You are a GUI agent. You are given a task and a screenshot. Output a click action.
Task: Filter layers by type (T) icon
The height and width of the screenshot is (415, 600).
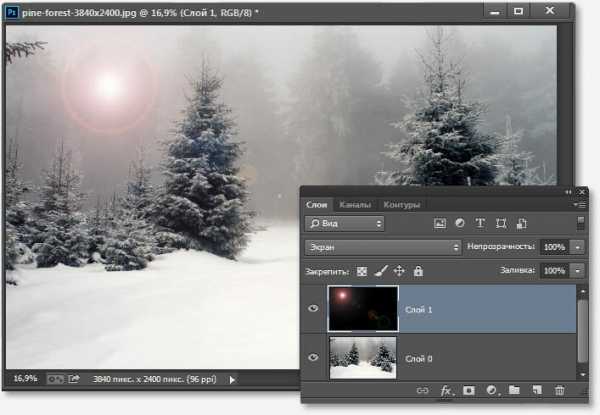pos(480,223)
